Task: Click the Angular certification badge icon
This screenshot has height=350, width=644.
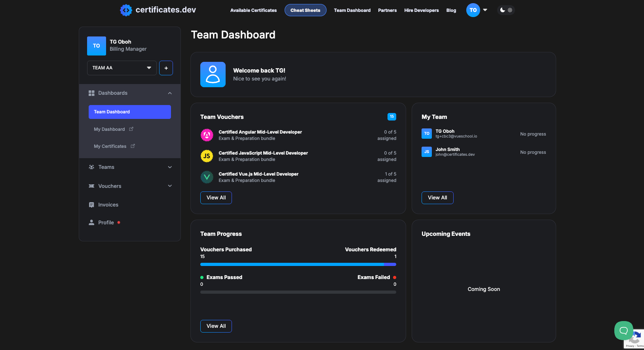Action: pyautogui.click(x=207, y=135)
